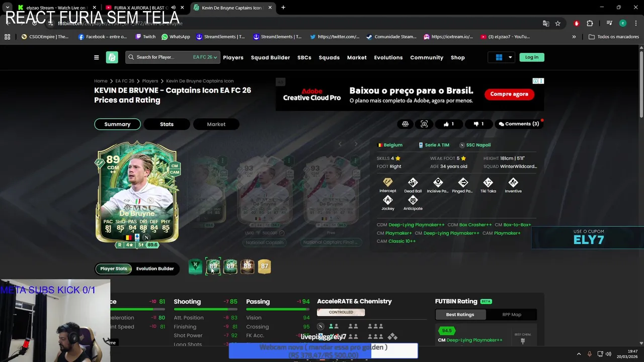Switch to Player Stats view
This screenshot has height=362, width=644.
pos(114,268)
